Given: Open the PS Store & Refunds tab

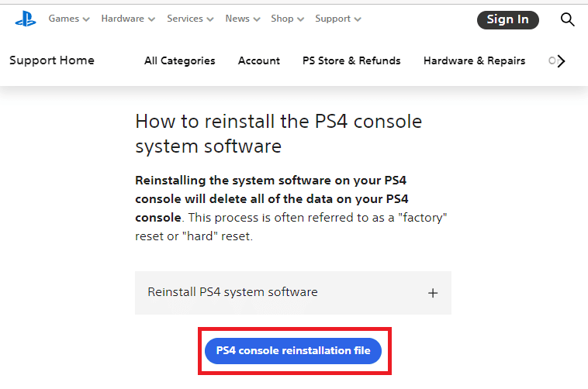Looking at the screenshot, I should click(351, 60).
